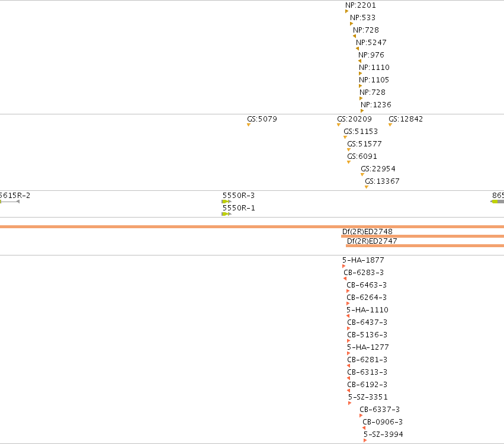Select the GS:51577 insertion label
The image size is (504, 444).
pyautogui.click(x=364, y=144)
